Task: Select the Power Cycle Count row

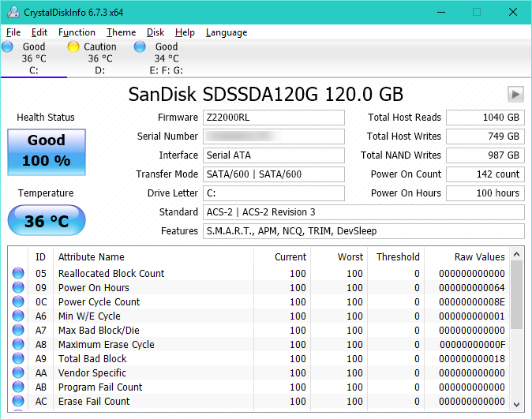Action: point(259,301)
